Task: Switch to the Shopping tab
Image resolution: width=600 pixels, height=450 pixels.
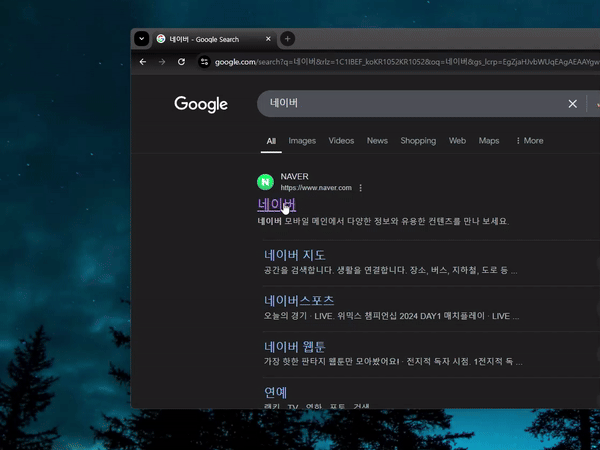Action: pyautogui.click(x=418, y=141)
